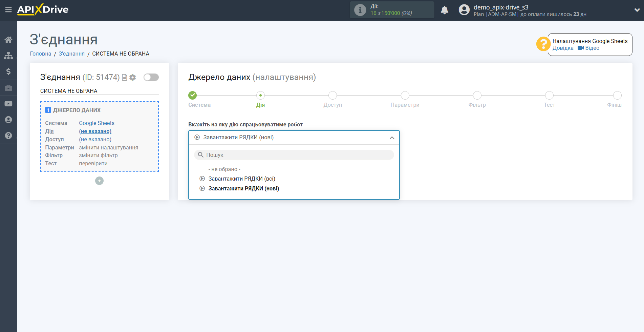Click the Дії counter 16 з 150'000
644x332 pixels.
[391, 13]
